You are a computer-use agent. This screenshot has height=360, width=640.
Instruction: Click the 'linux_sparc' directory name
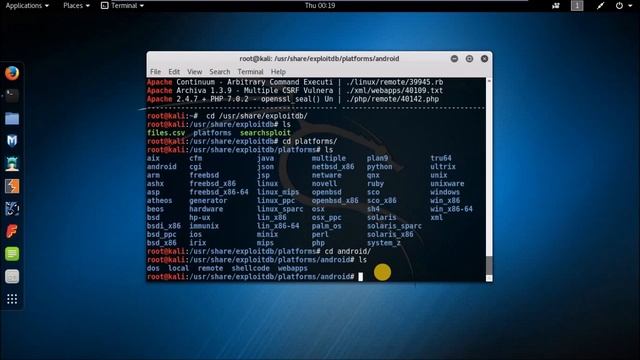(x=280, y=209)
